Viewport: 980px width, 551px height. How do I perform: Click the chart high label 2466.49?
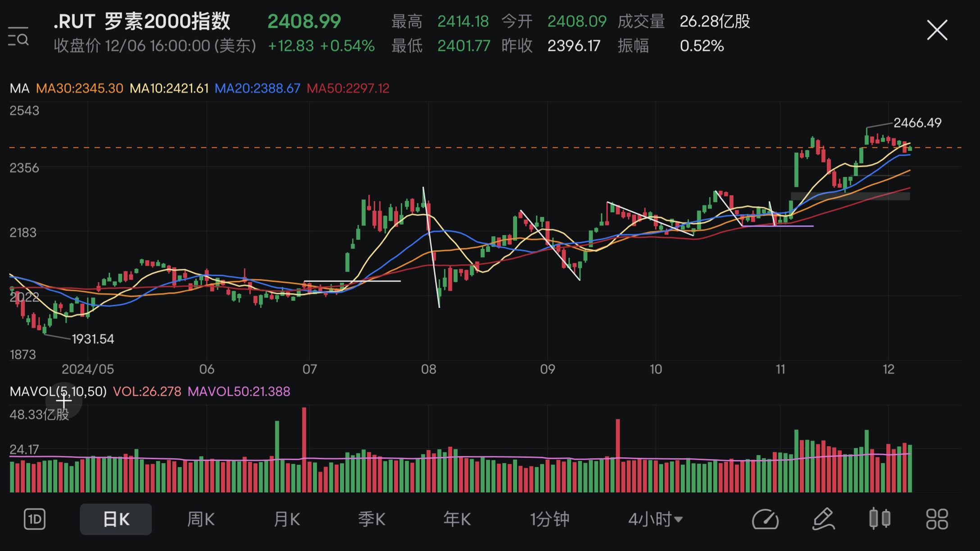(917, 122)
